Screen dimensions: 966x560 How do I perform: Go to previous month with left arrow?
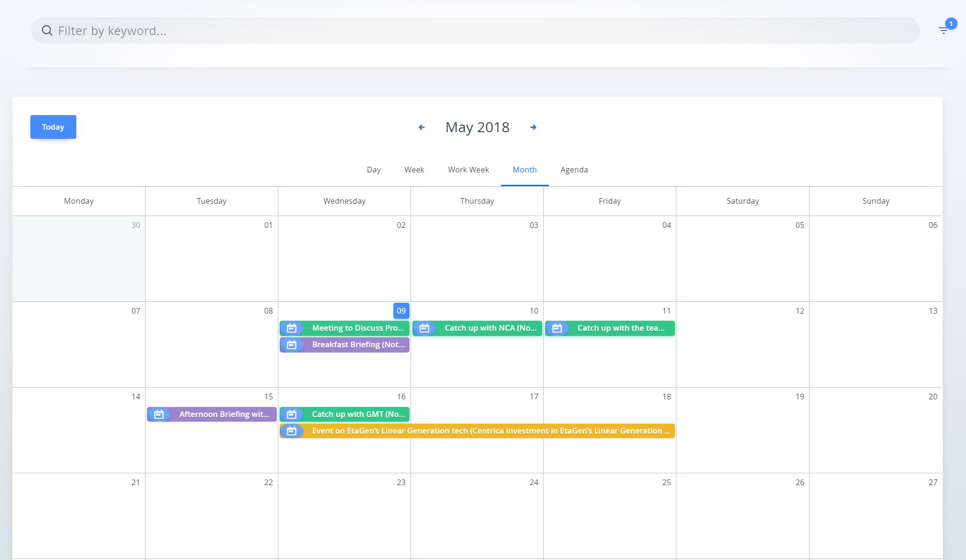click(421, 127)
